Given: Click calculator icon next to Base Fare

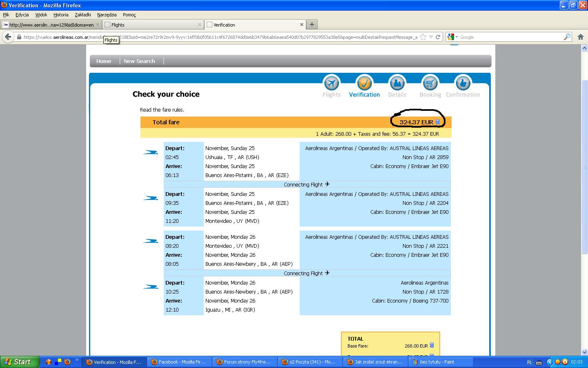Looking at the screenshot, I should tap(432, 346).
